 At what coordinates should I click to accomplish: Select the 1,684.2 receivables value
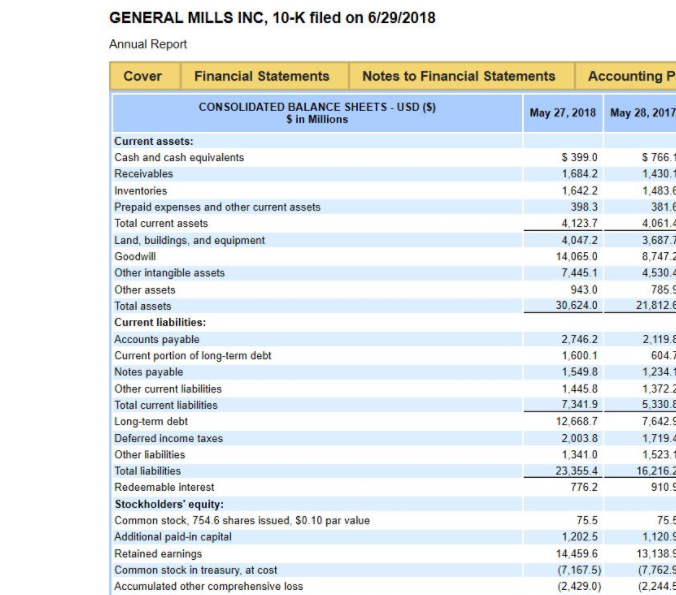[579, 174]
